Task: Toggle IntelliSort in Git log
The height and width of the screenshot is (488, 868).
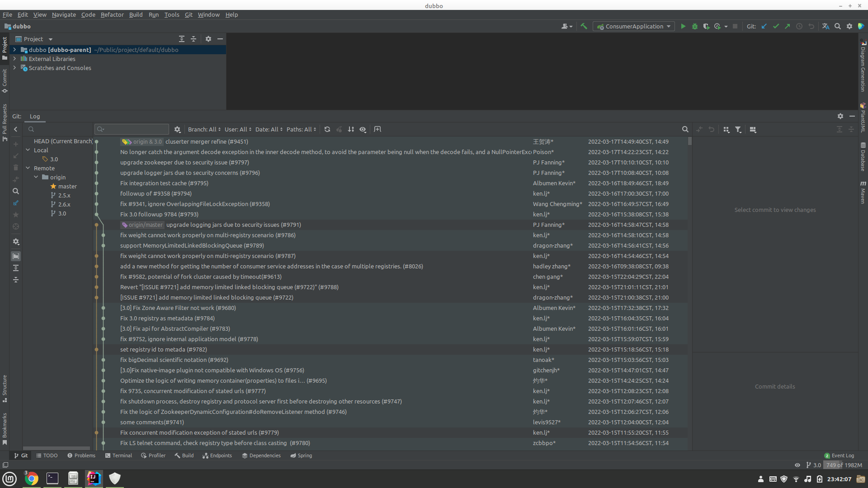Action: 351,129
